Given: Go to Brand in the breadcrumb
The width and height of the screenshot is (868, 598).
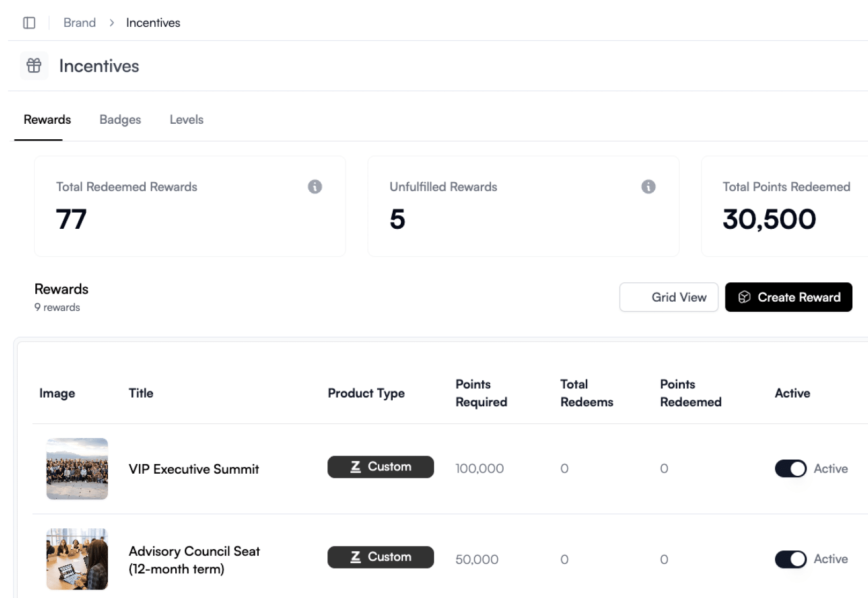Looking at the screenshot, I should coord(79,23).
